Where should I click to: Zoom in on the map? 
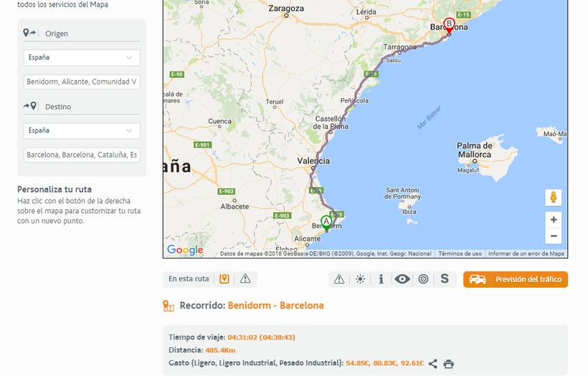[x=554, y=220]
